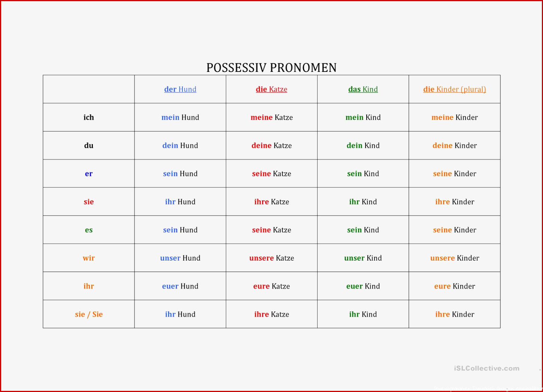Click the 'meine Kinder' cell
The width and height of the screenshot is (543, 392).
click(455, 117)
